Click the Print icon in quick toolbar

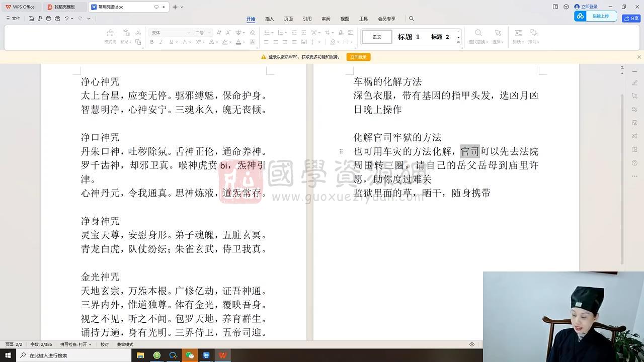click(x=48, y=19)
